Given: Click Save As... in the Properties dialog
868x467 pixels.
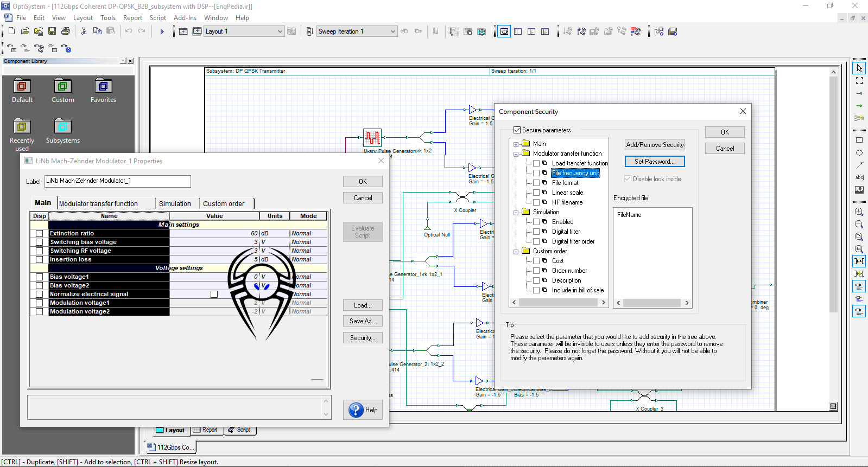Looking at the screenshot, I should pos(363,321).
